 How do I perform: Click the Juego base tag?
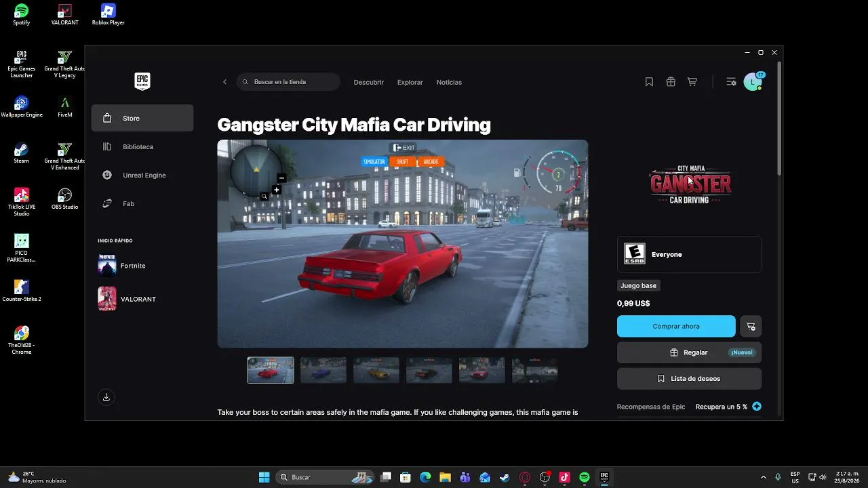tap(639, 286)
